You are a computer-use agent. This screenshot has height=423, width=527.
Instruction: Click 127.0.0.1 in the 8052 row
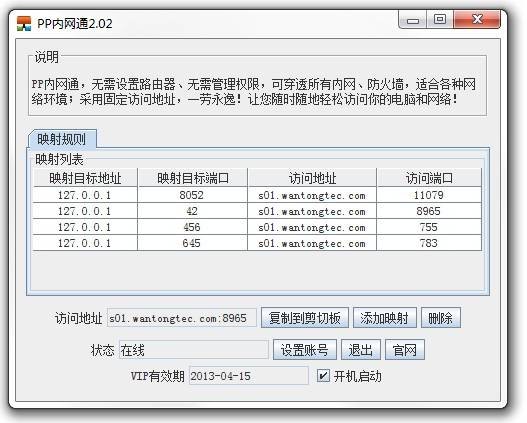click(x=85, y=195)
